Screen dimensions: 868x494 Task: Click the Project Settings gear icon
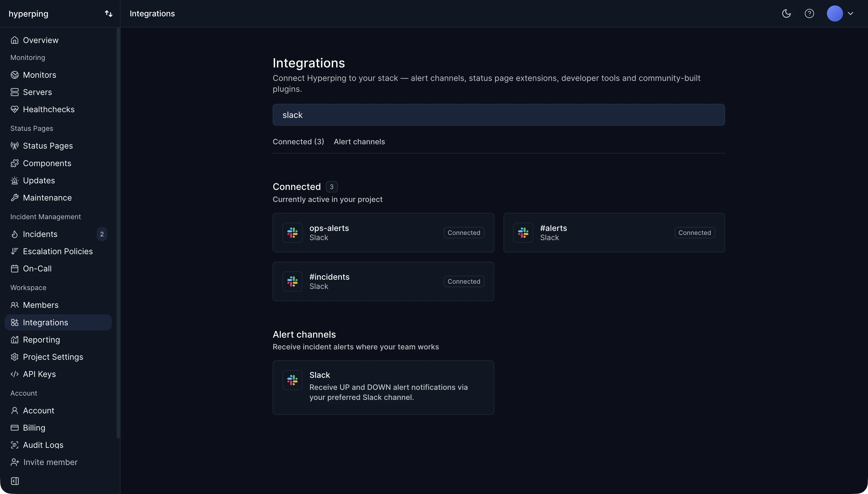point(14,357)
